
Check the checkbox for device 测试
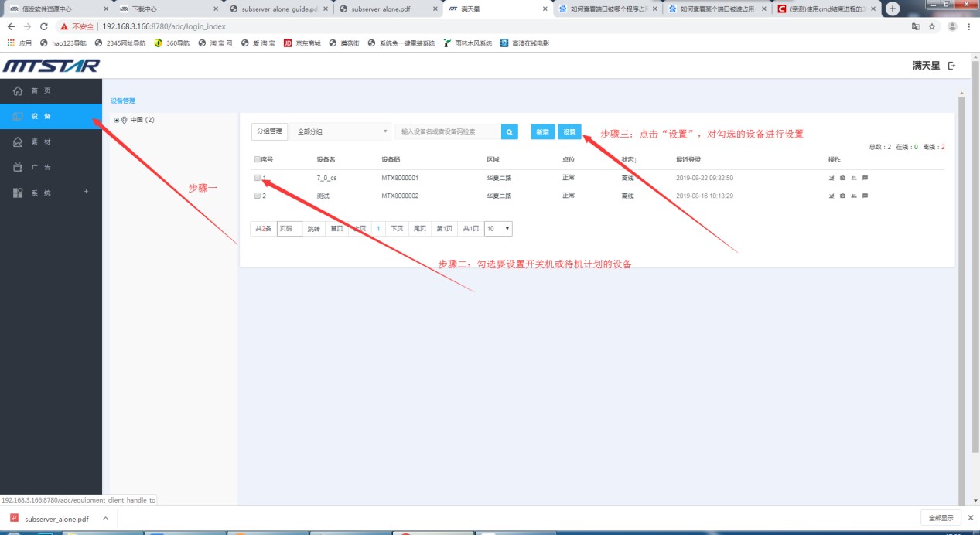point(256,196)
